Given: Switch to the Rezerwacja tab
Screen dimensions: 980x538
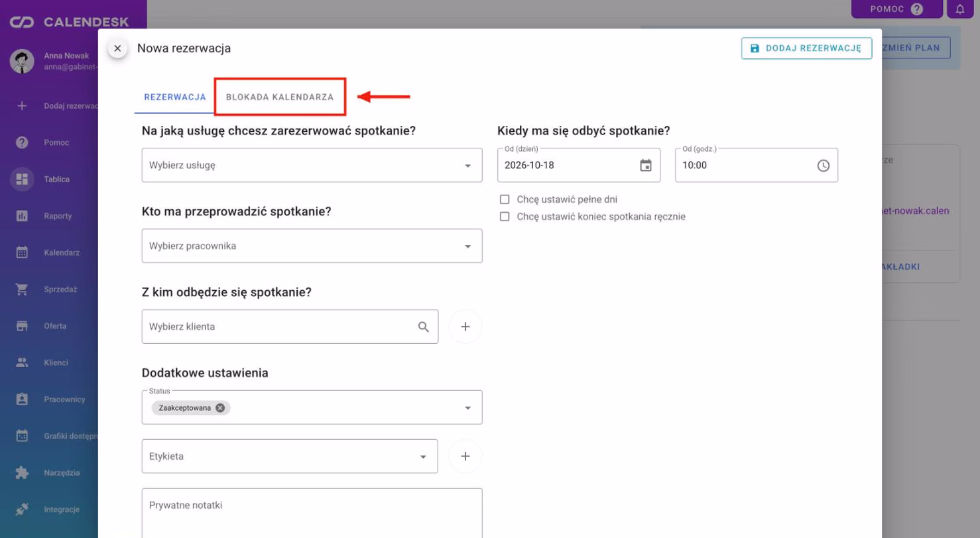Looking at the screenshot, I should click(x=175, y=97).
